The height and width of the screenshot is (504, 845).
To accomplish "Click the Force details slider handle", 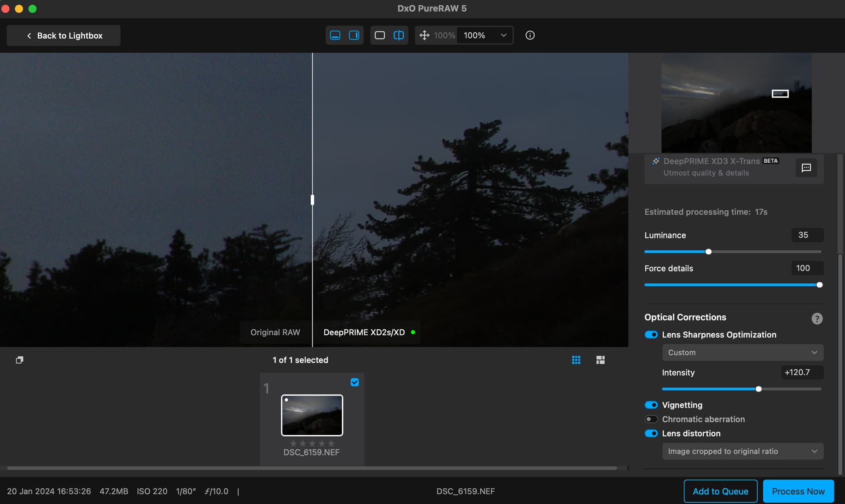I will tap(819, 285).
